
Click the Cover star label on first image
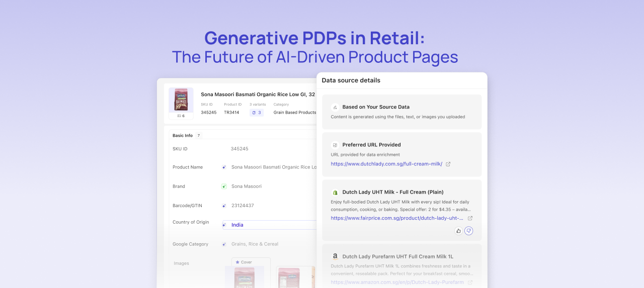click(x=244, y=262)
